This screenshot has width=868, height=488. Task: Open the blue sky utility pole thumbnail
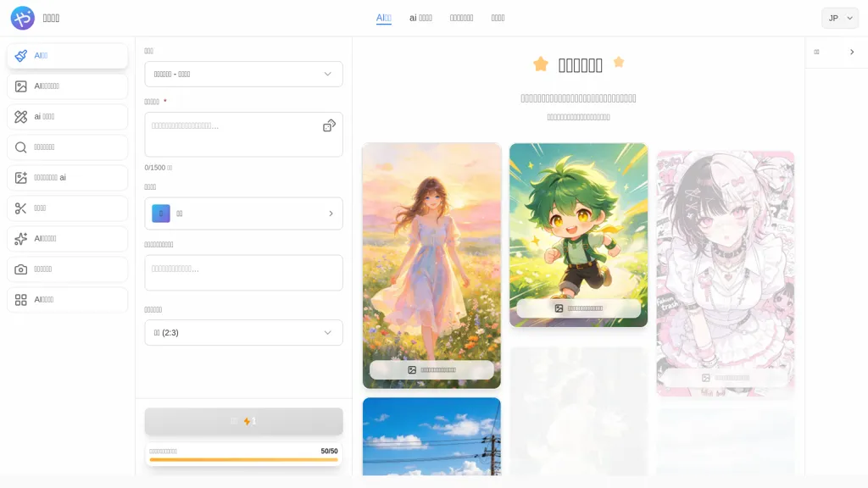pyautogui.click(x=431, y=436)
